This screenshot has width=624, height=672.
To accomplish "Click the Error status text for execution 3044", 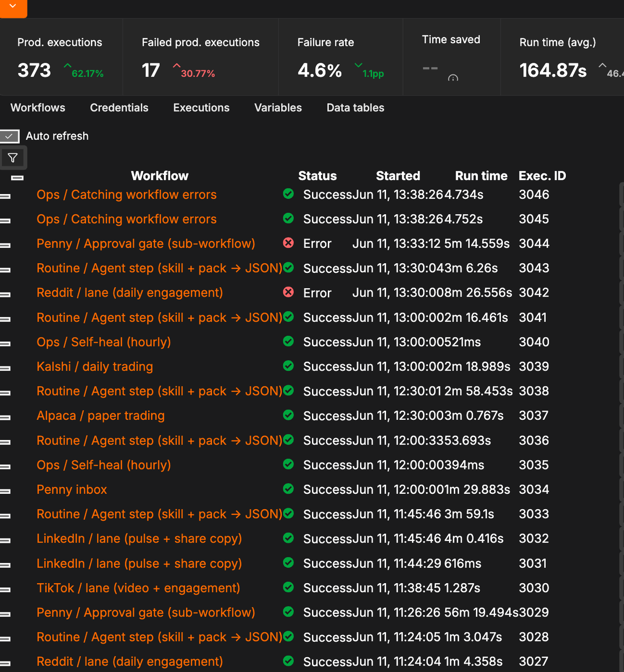I will (317, 244).
